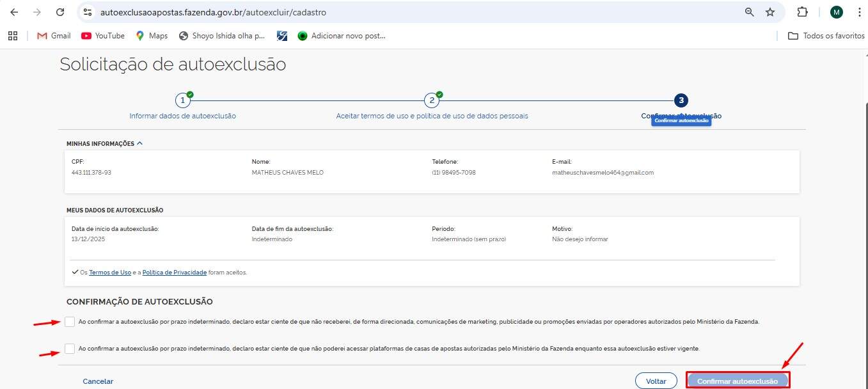
Task: Click the profile avatar icon
Action: [x=835, y=12]
